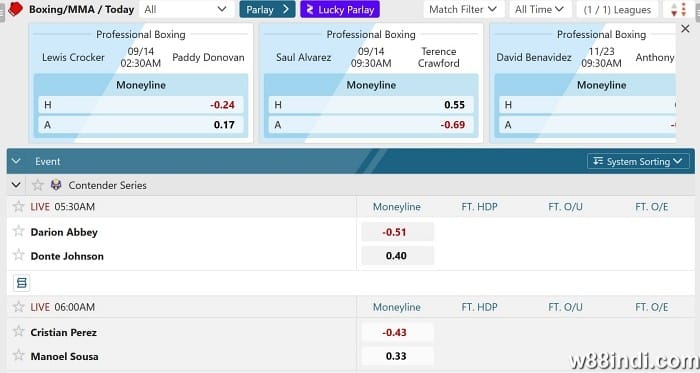Favorite the 06:00AM live match star

(18, 307)
